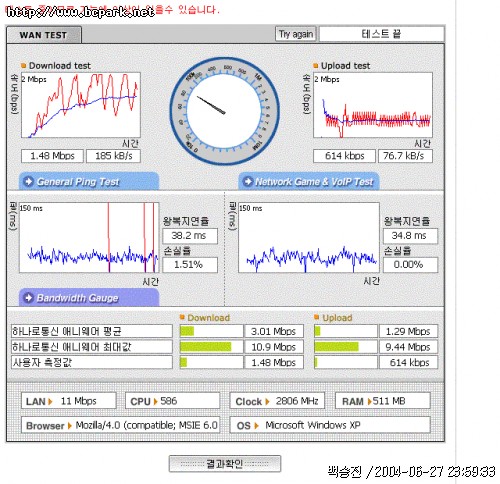Image resolution: width=500 pixels, height=484 pixels.
Task: Open the General Ping Test section
Action: click(x=89, y=181)
